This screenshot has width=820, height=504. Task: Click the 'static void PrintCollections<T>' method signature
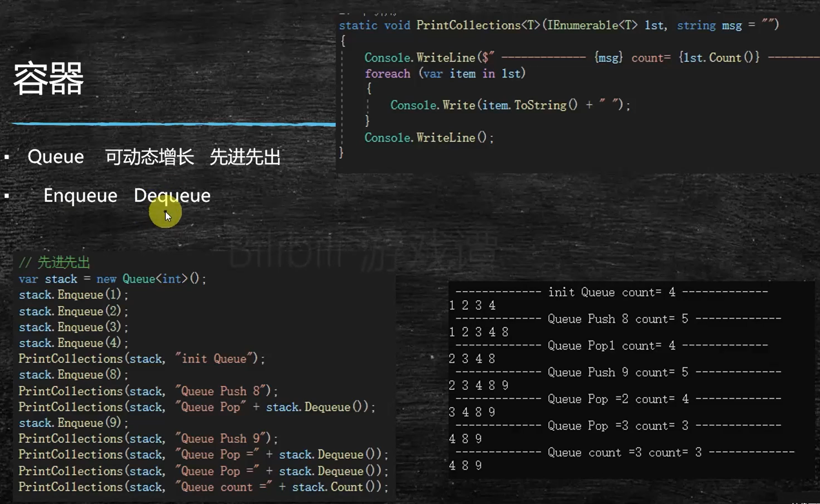pyautogui.click(x=559, y=25)
